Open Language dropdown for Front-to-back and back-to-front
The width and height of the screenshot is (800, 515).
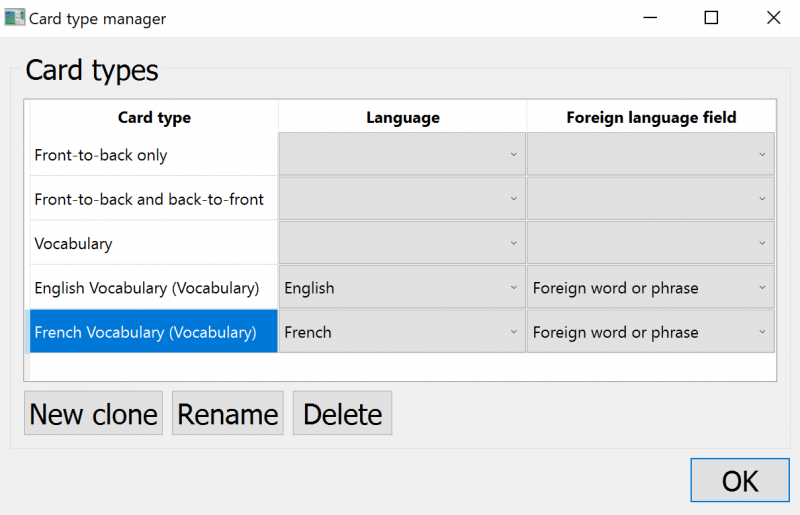tap(402, 199)
